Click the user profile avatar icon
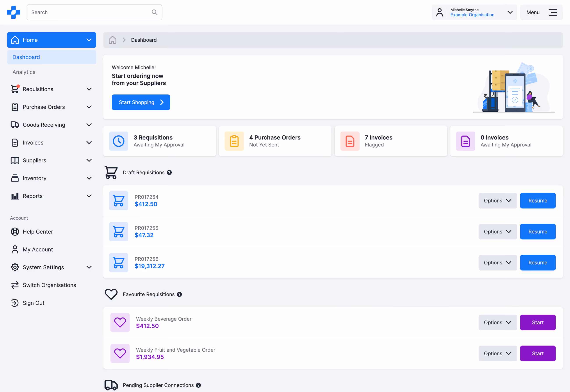The width and height of the screenshot is (570, 392). click(x=440, y=12)
